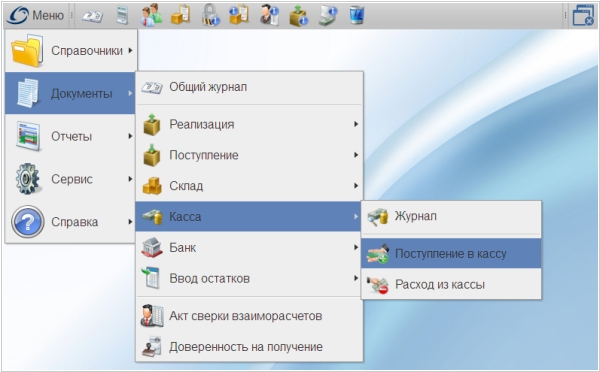Click the padlock toolbar icon
600x372 pixels.
click(x=210, y=15)
